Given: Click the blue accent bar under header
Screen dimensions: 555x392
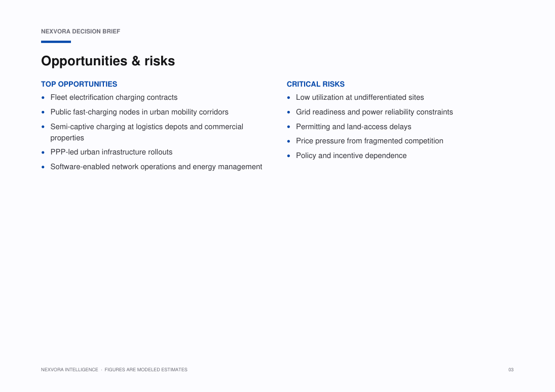Looking at the screenshot, I should click(x=56, y=42).
